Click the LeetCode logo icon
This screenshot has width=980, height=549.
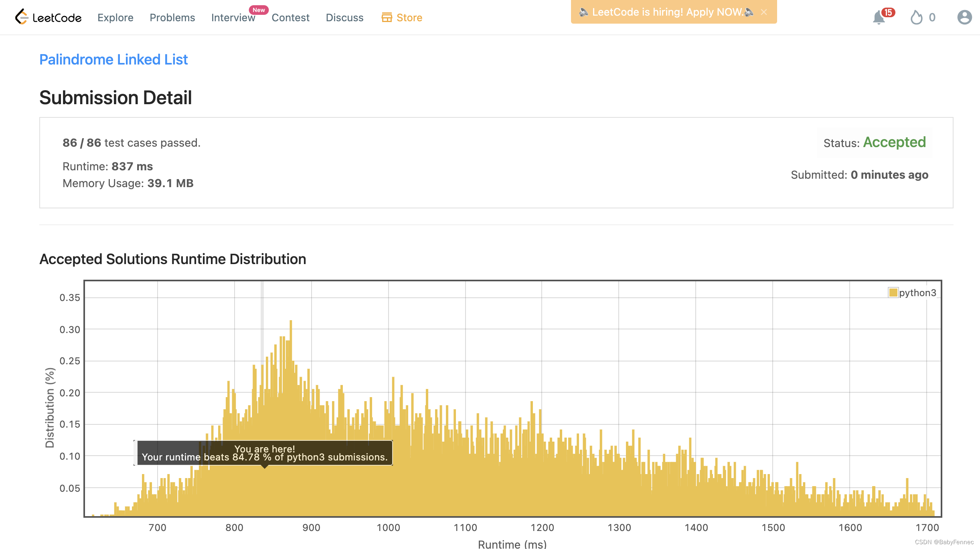[22, 17]
